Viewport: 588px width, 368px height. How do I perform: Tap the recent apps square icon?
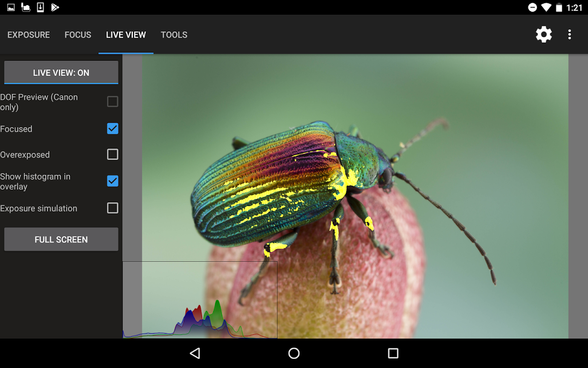pyautogui.click(x=393, y=353)
